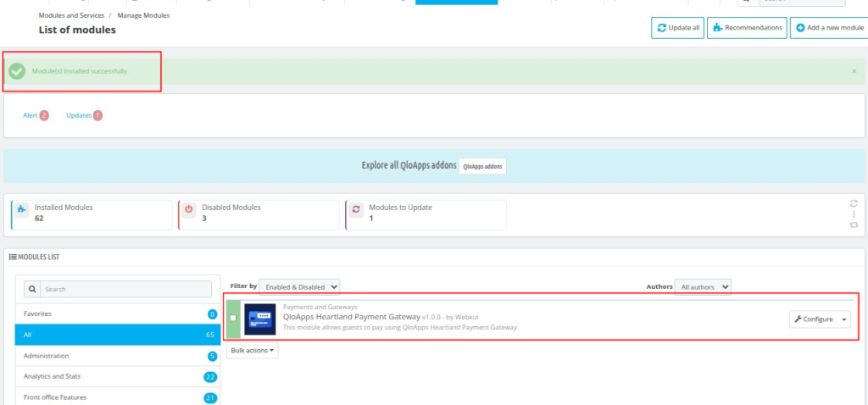Click the Update all button
Screen dimensions: 868x405
tap(677, 28)
